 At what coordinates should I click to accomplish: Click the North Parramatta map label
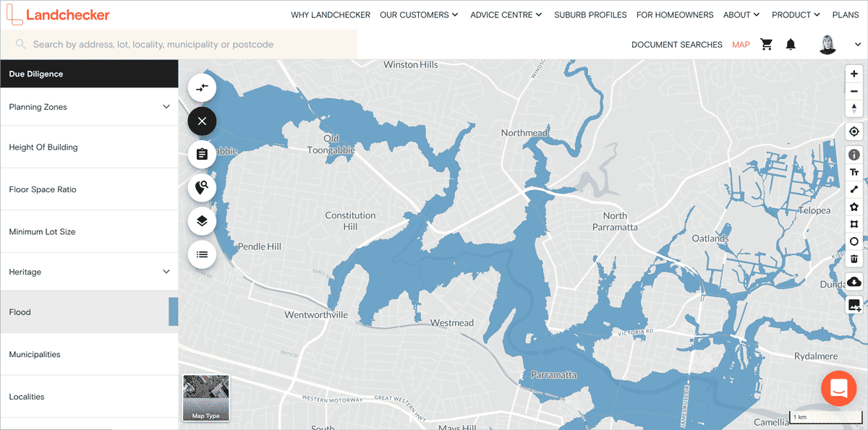coord(615,221)
